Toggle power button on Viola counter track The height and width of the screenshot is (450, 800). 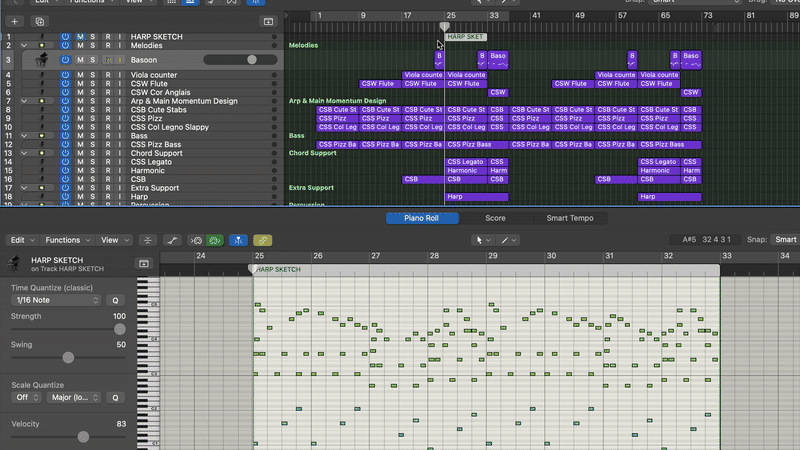(66, 74)
